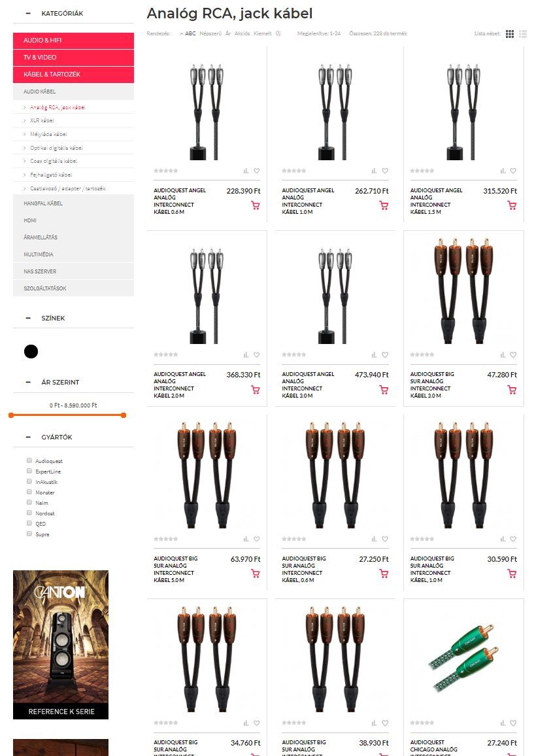The width and height of the screenshot is (534, 756).
Task: Open the Canton Reference K Serie banner
Action: click(61, 645)
